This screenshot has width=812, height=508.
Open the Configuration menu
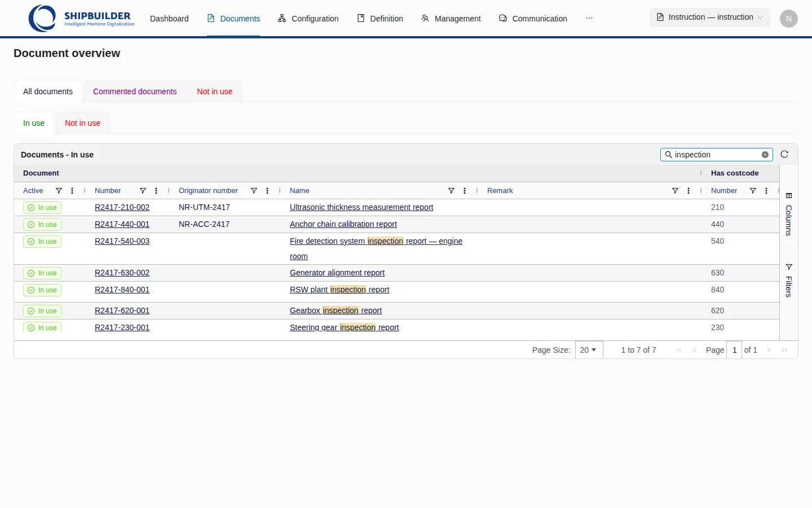tap(308, 19)
